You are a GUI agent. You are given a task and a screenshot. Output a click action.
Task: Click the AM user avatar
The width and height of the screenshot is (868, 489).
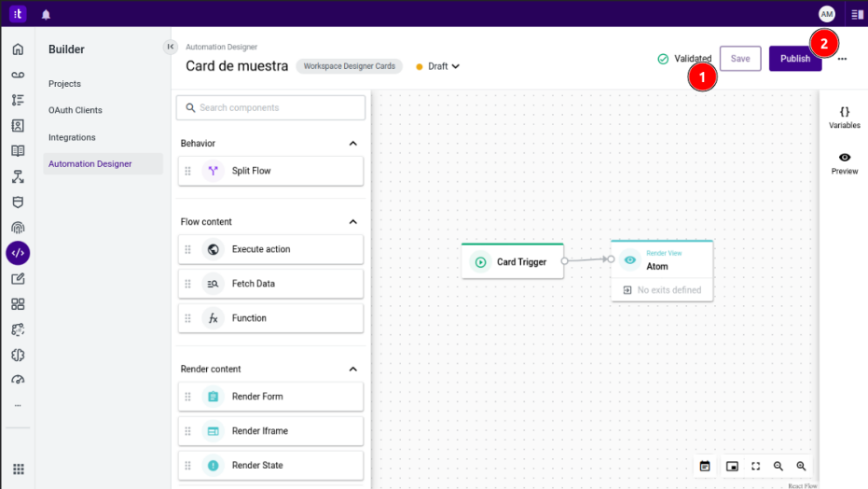[826, 14]
